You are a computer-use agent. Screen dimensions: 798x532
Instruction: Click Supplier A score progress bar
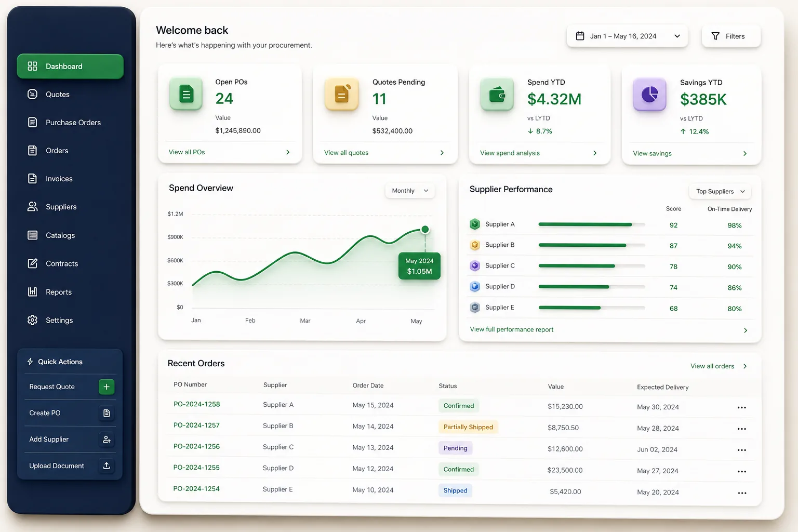tap(592, 224)
